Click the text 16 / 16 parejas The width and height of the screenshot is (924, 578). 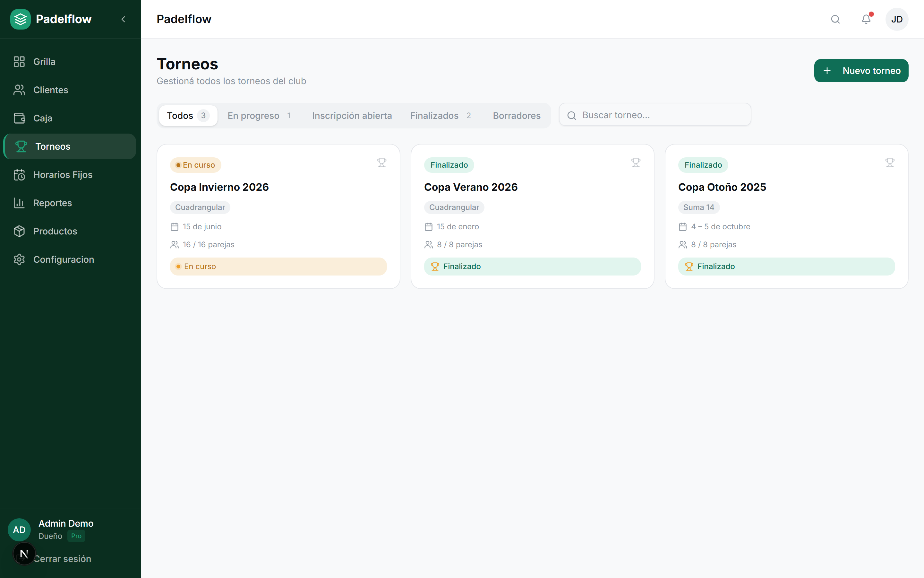pos(209,245)
